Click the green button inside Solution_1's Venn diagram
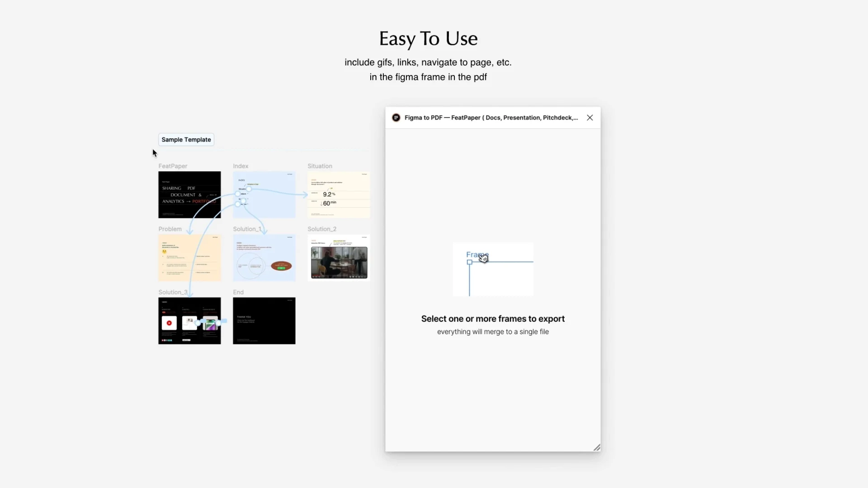 (x=281, y=268)
